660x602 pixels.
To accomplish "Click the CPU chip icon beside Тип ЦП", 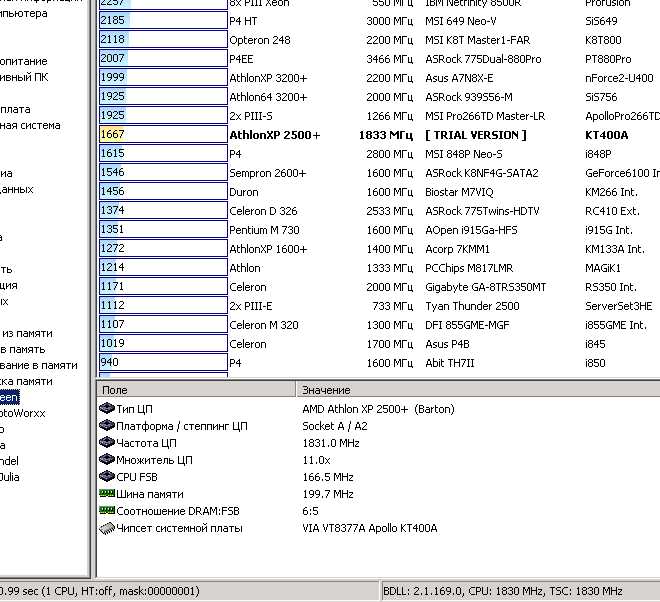I will click(x=107, y=408).
